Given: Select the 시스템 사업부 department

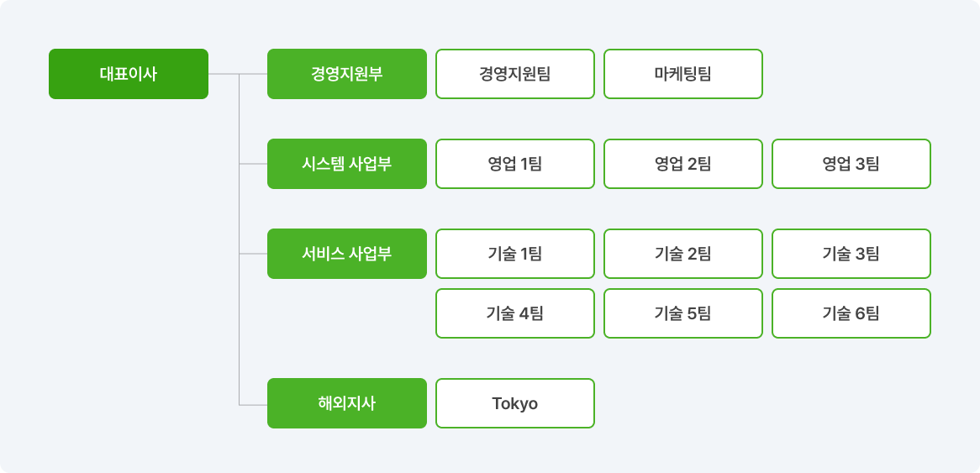Looking at the screenshot, I should pos(347,164).
